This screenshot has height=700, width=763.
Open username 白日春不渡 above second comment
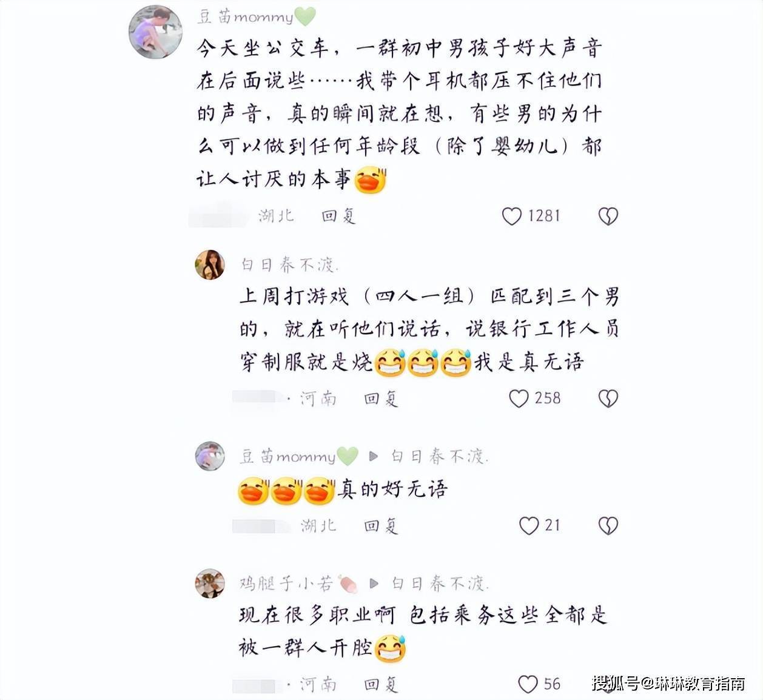pyautogui.click(x=289, y=264)
